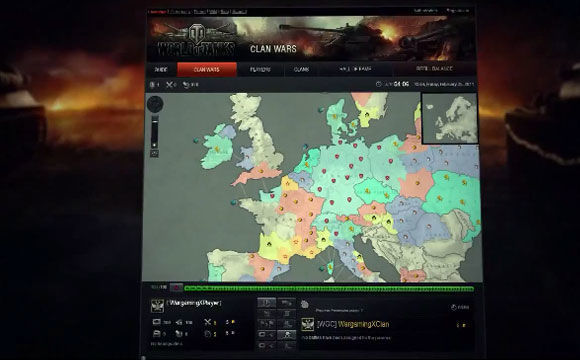Open the [WGC] WargamingXClan link

[x=353, y=324]
